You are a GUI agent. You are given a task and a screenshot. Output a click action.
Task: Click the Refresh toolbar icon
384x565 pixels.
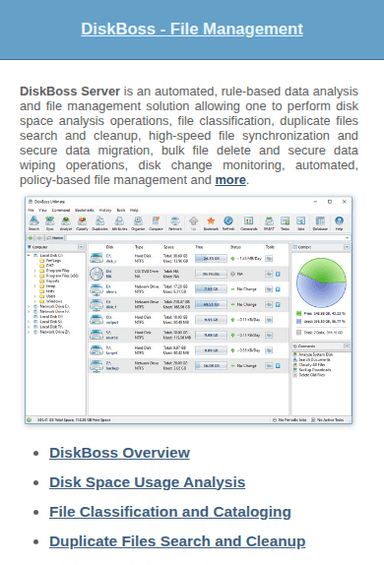[228, 223]
